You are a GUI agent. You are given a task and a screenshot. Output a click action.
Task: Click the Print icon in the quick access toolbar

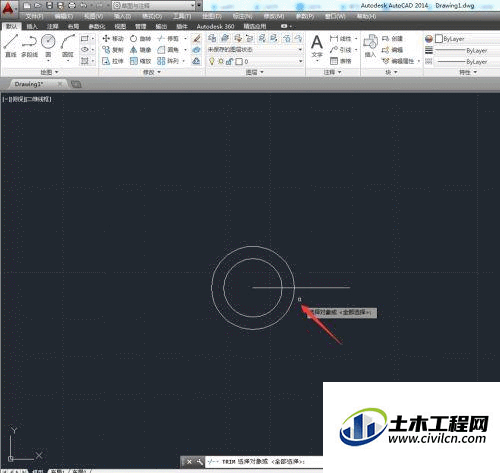point(72,5)
